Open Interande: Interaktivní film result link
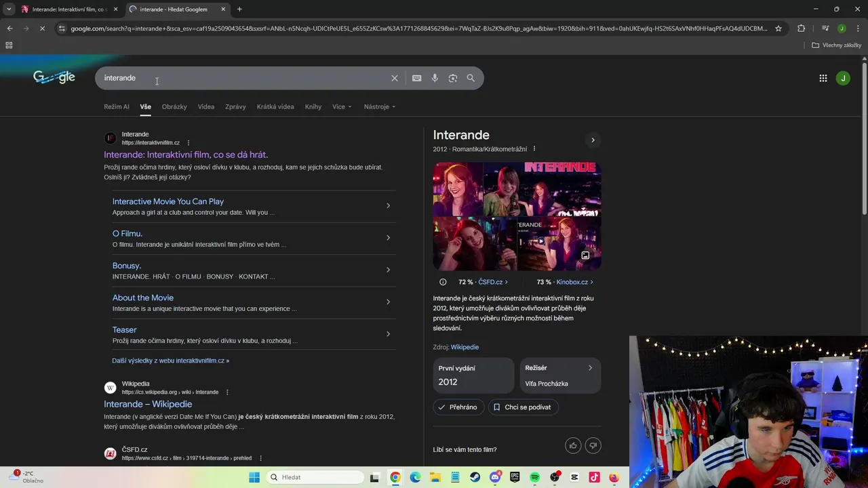868x488 pixels. tap(186, 155)
